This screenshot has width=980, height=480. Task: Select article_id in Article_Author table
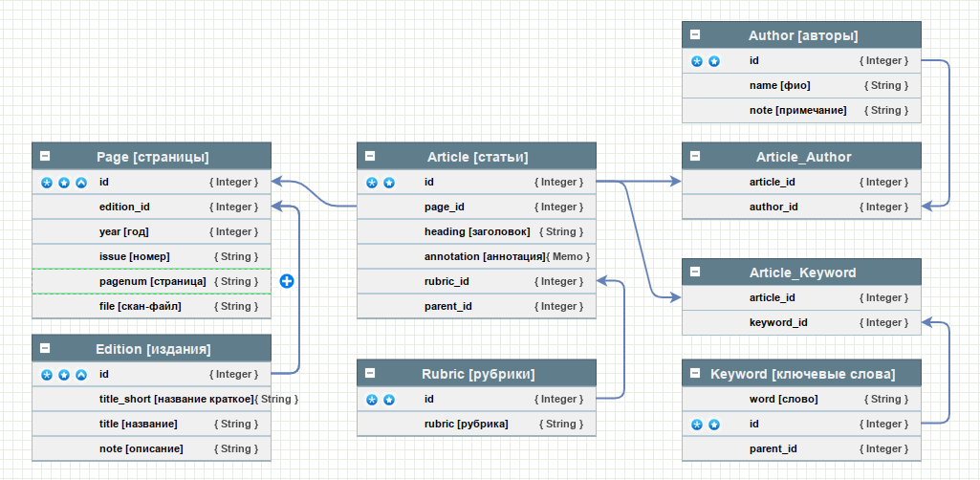(801, 182)
